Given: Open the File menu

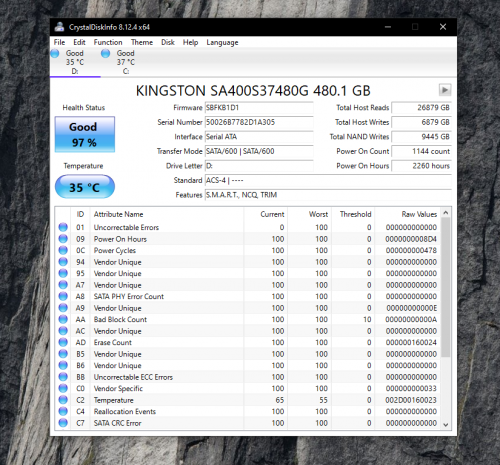Looking at the screenshot, I should pos(59,42).
